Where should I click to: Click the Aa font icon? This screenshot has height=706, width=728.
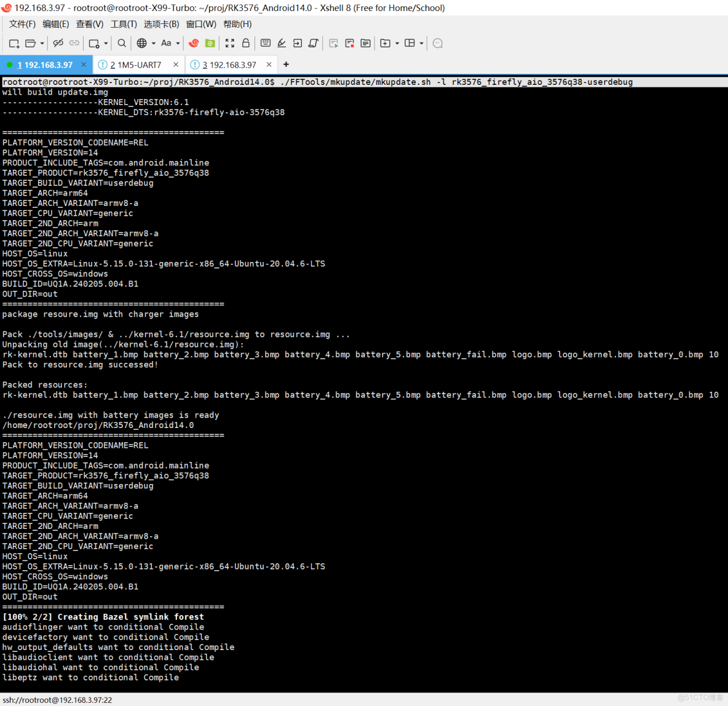(166, 43)
